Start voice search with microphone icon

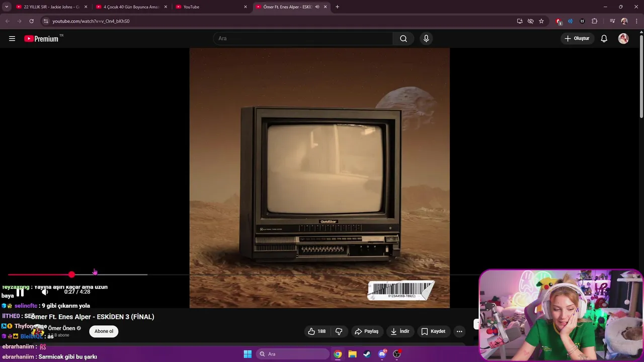point(426,39)
